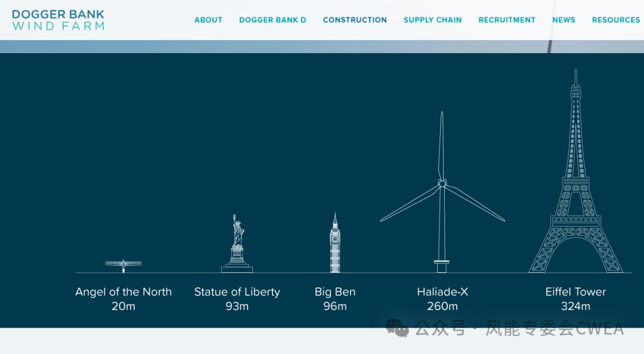This screenshot has width=644, height=354.
Task: Open the RESOURCES menu
Action: [x=615, y=20]
